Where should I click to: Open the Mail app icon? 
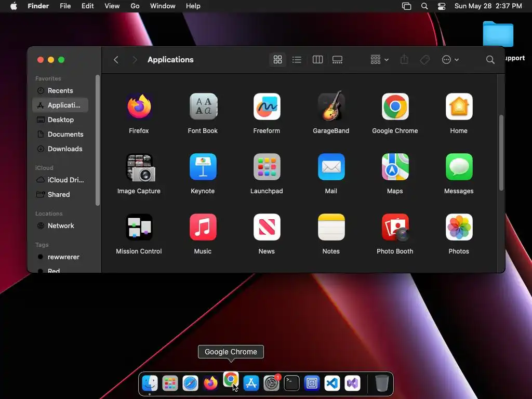point(331,167)
